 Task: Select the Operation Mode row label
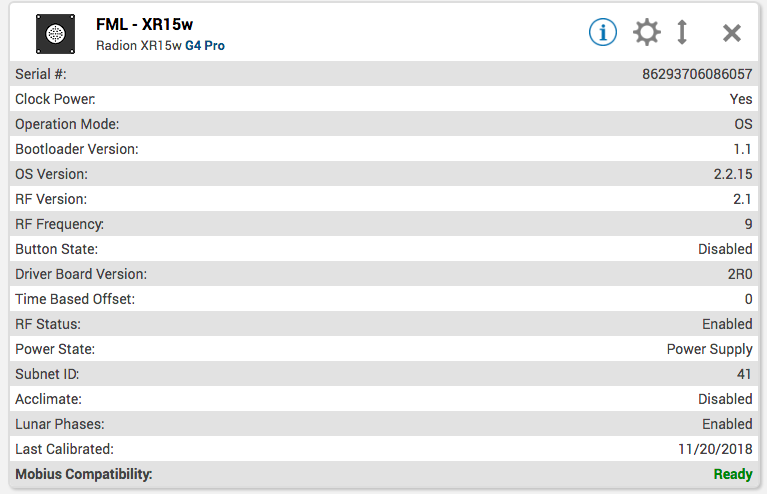point(67,124)
